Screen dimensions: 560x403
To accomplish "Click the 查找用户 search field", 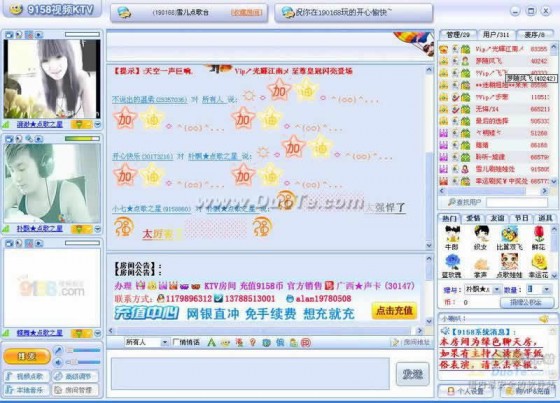I will 517,203.
